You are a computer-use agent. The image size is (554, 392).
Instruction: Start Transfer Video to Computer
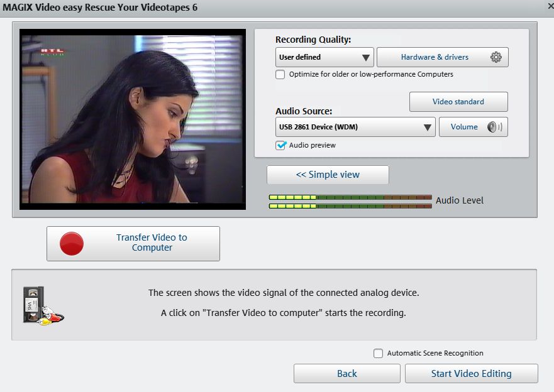click(x=133, y=244)
